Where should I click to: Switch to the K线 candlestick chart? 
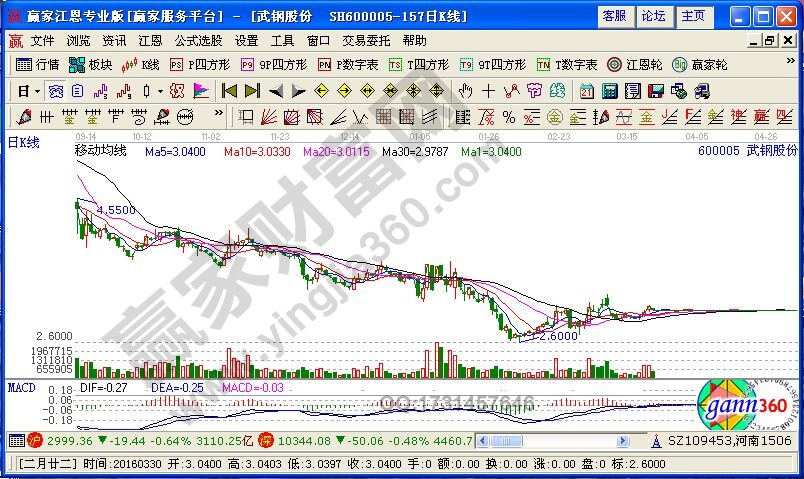141,64
